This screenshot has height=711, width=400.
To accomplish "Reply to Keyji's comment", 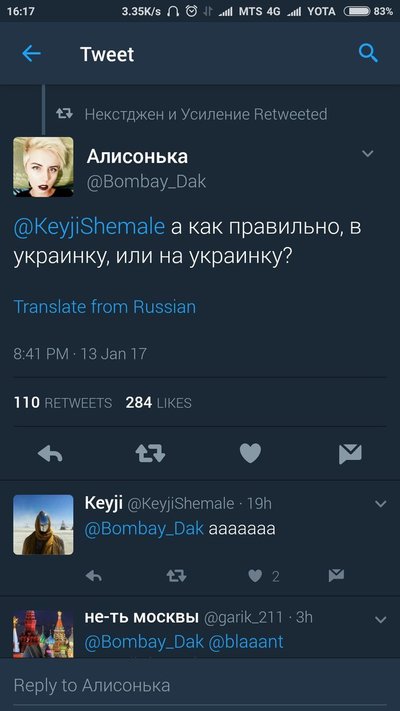I will (94, 576).
